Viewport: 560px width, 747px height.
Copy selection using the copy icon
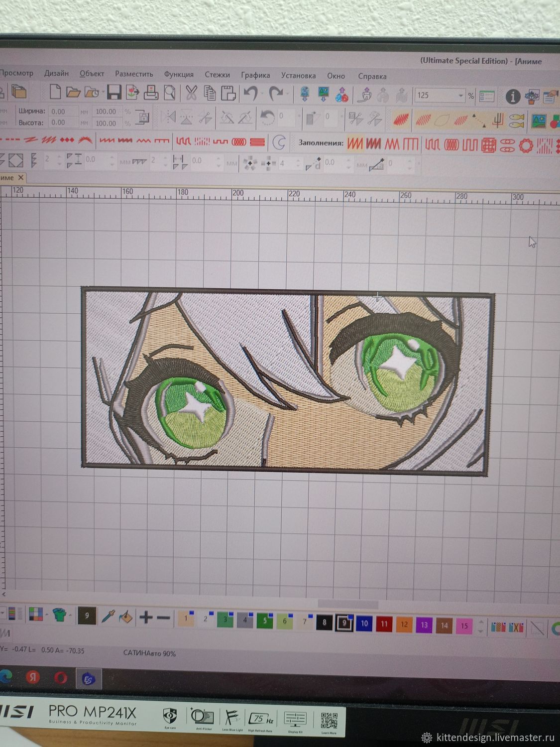point(210,93)
